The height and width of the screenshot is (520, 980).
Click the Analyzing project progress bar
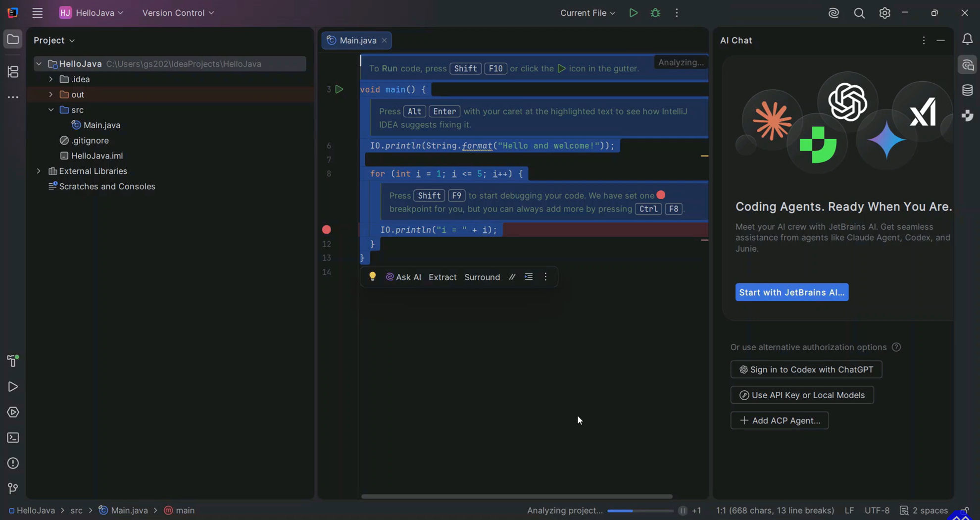(x=639, y=511)
